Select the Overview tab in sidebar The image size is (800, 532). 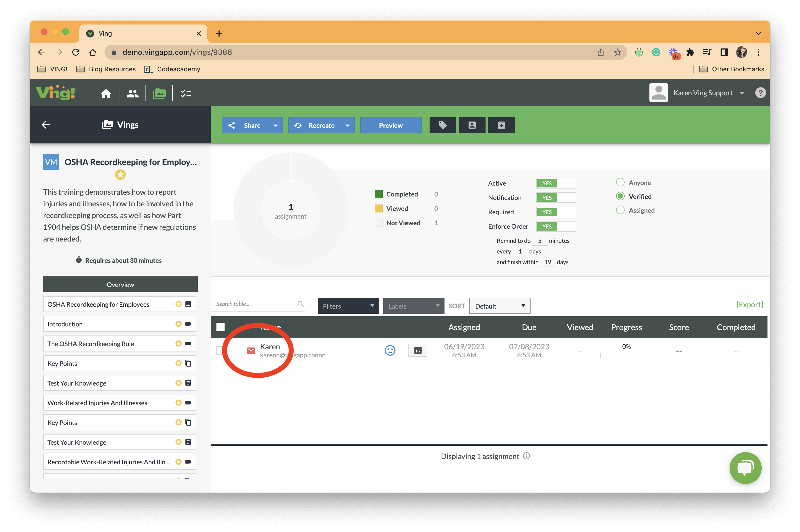click(x=120, y=284)
